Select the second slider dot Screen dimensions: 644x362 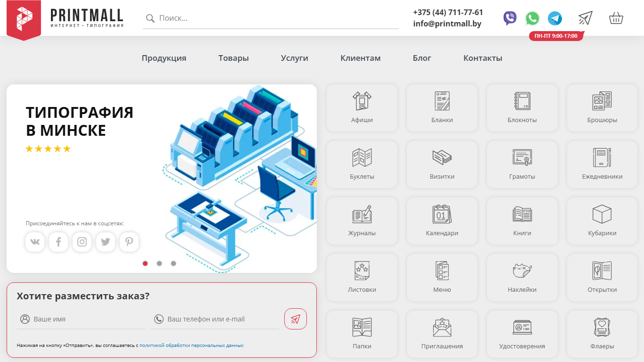[x=159, y=263]
